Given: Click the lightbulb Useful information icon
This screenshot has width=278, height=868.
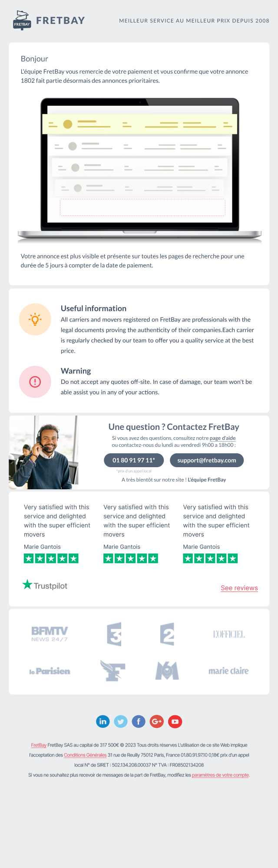Looking at the screenshot, I should point(35,319).
